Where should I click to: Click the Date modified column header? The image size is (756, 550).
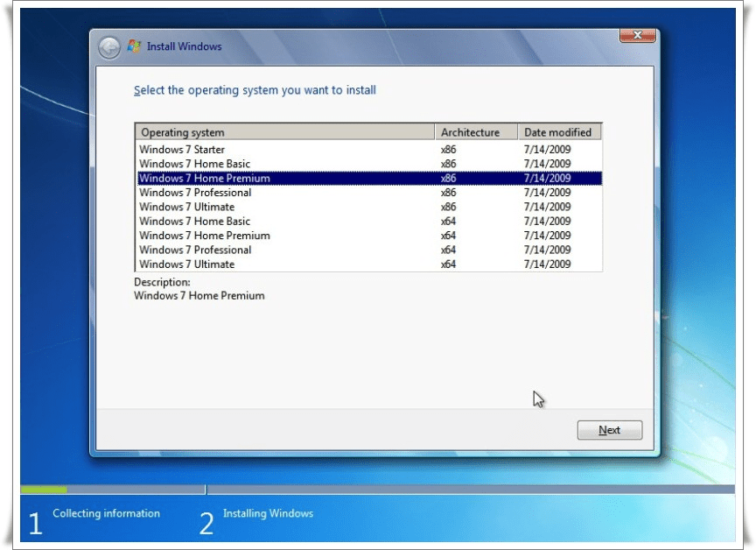558,132
